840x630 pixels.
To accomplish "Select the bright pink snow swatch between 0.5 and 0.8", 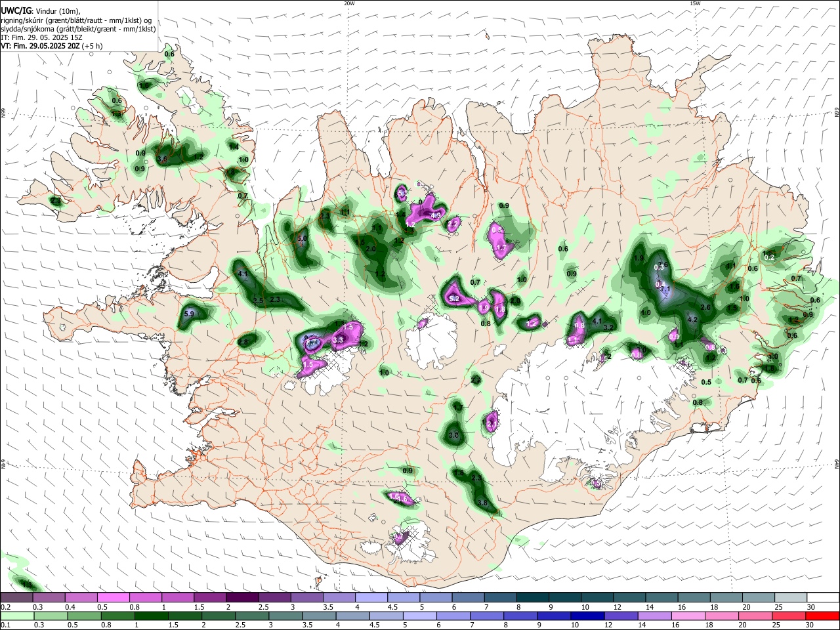I will pyautogui.click(x=114, y=598).
